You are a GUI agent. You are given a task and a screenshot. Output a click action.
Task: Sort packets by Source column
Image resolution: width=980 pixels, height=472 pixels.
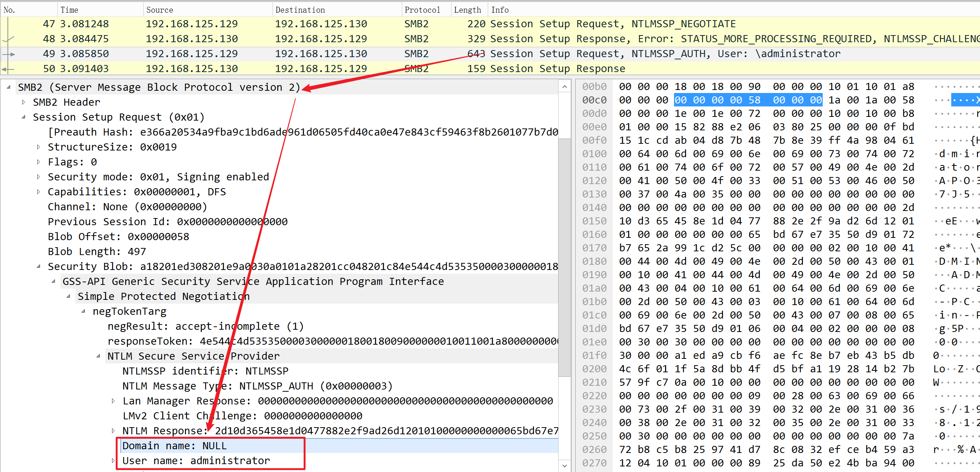click(x=208, y=9)
